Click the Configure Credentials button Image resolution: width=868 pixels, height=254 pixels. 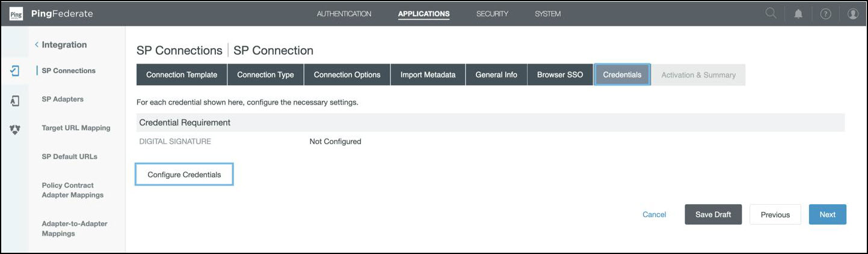[x=184, y=175]
